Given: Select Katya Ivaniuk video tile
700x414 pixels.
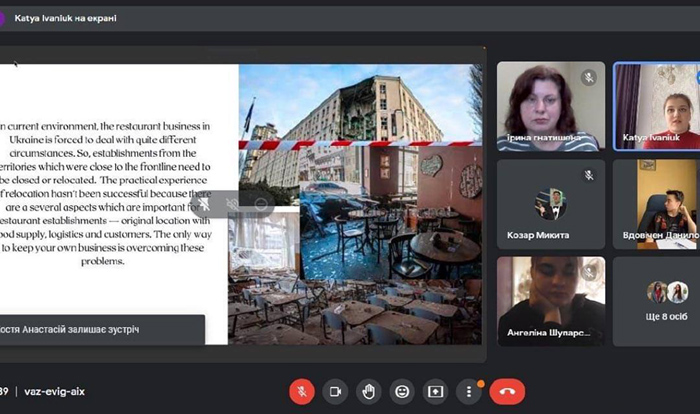Looking at the screenshot, I should (x=656, y=106).
